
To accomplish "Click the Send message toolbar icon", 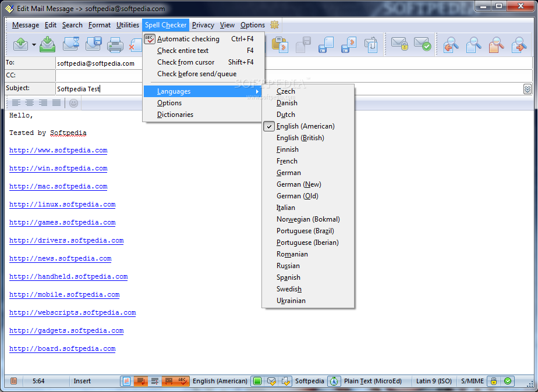I will [20, 45].
